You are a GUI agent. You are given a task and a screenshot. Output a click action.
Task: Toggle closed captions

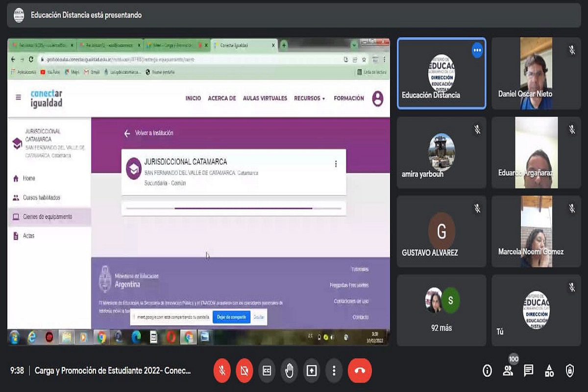pyautogui.click(x=267, y=370)
